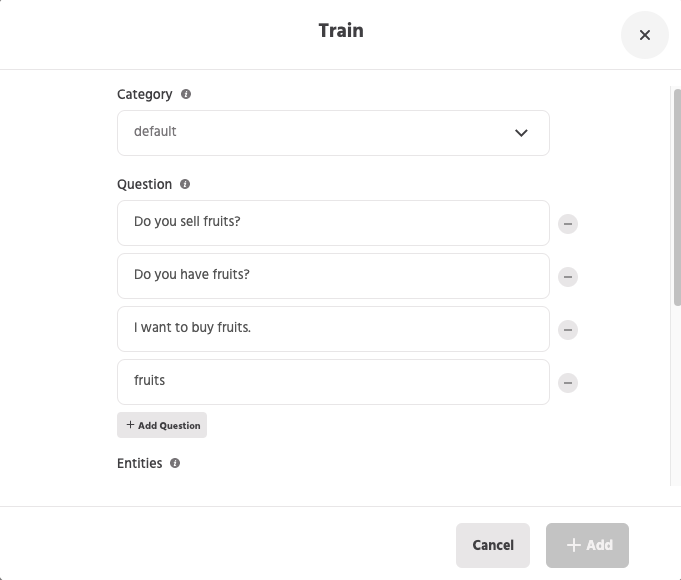The height and width of the screenshot is (580, 681).
Task: Focus the "fruits" question field
Action: [x=333, y=381]
